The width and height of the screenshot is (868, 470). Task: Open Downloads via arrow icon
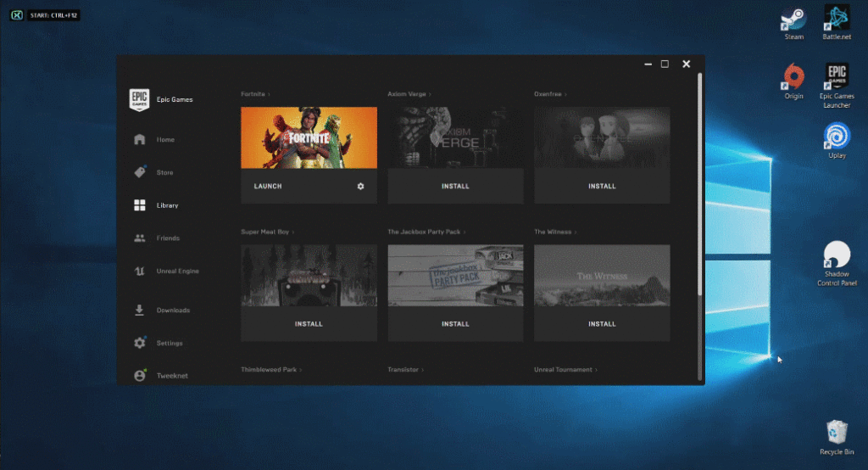tap(140, 310)
